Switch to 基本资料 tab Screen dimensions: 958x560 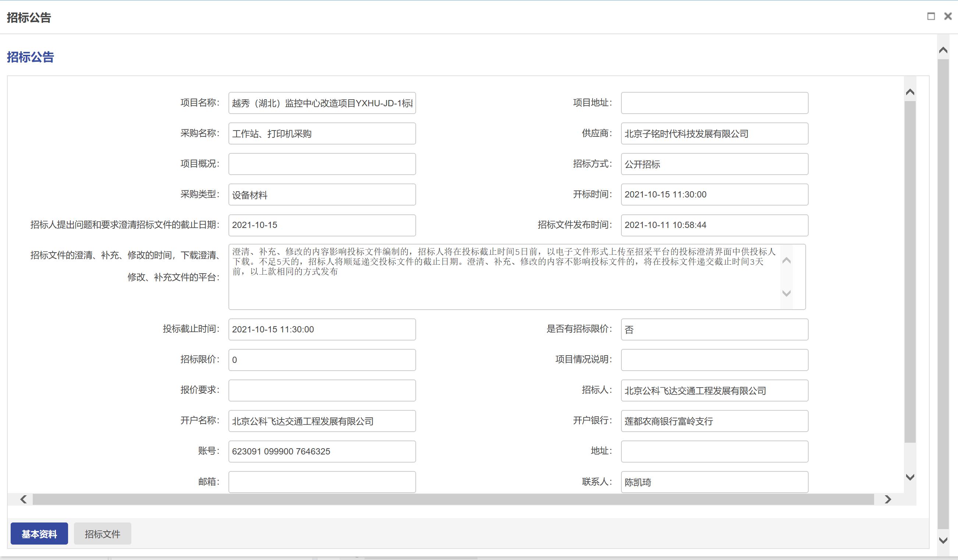pyautogui.click(x=39, y=534)
